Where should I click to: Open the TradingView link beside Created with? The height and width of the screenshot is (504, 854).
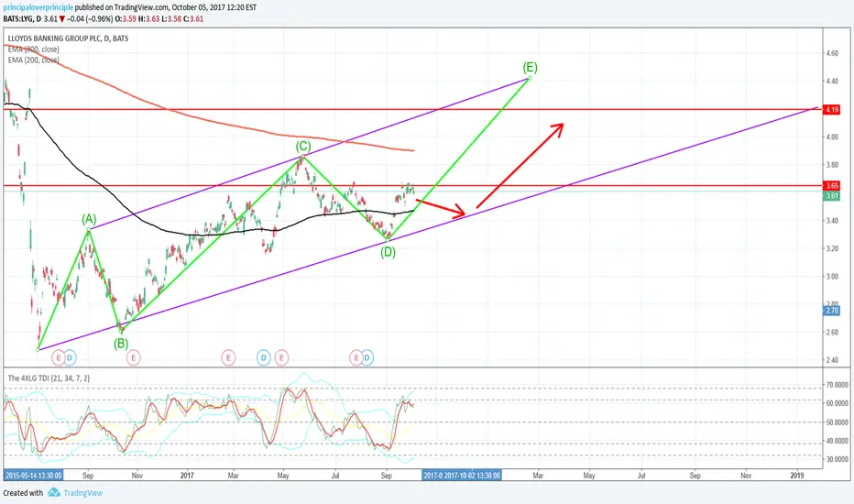click(82, 493)
